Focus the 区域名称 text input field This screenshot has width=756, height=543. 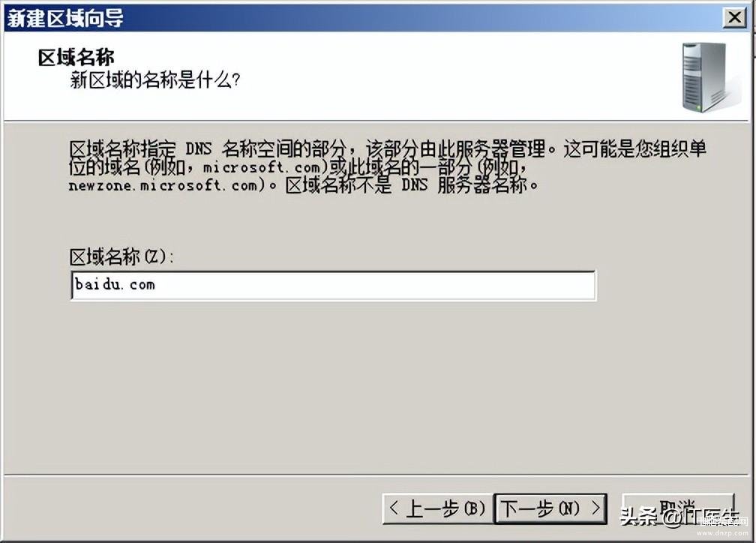point(333,286)
